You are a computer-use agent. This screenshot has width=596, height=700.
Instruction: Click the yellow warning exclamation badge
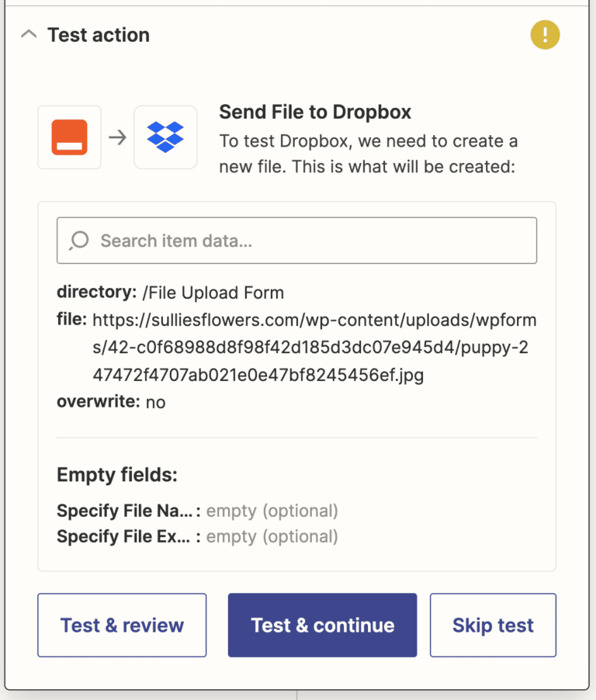coord(545,35)
